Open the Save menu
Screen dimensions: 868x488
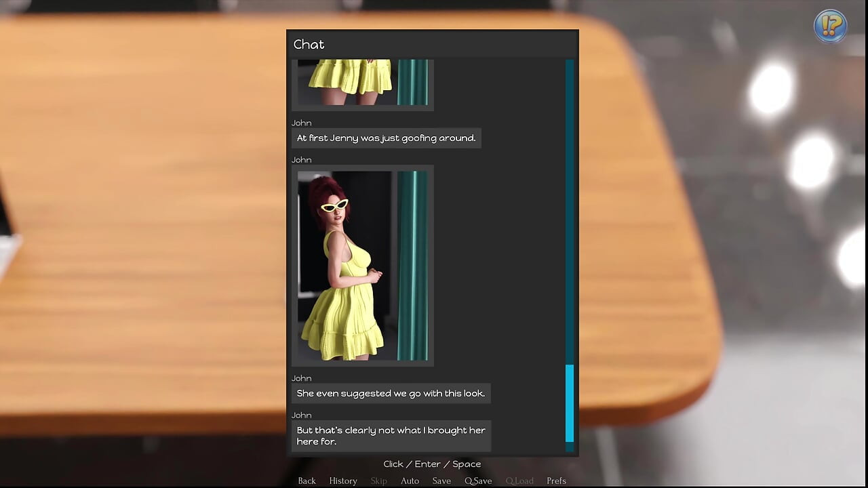point(441,481)
